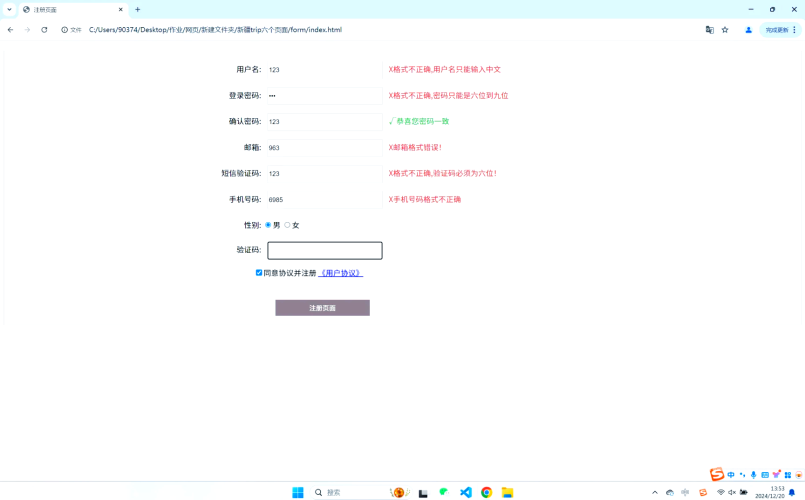Open the Chrome three-dot menu
Image resolution: width=805 pixels, height=500 pixels.
[x=794, y=30]
